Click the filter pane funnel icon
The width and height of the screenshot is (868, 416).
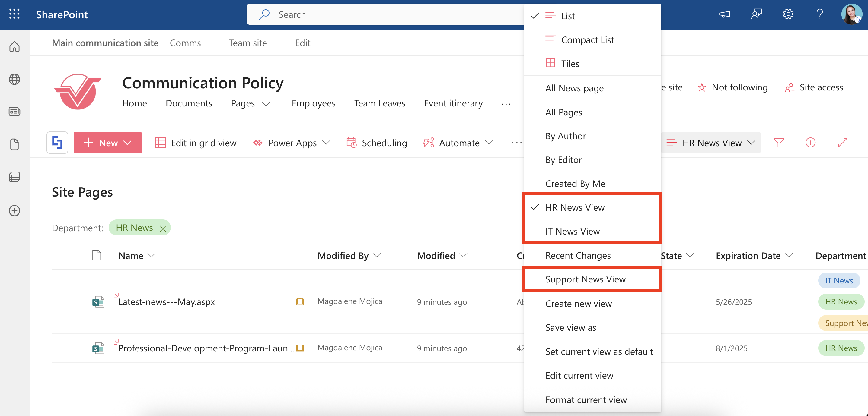[778, 143]
